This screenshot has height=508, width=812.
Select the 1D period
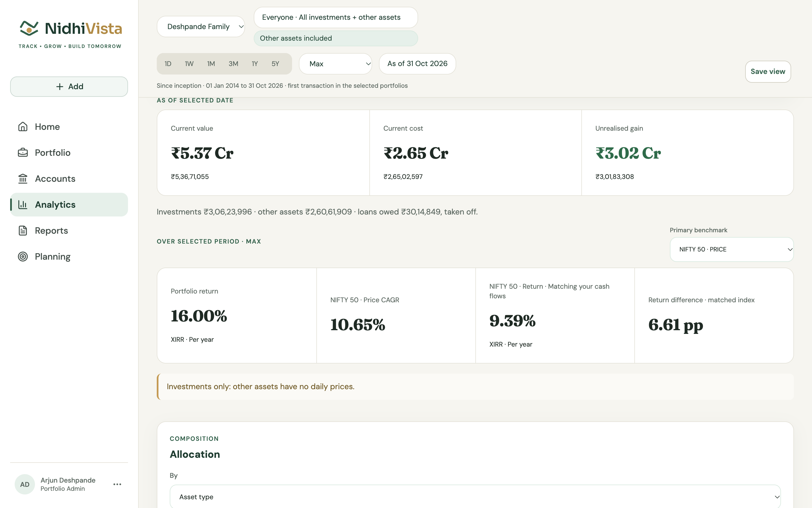coord(168,64)
